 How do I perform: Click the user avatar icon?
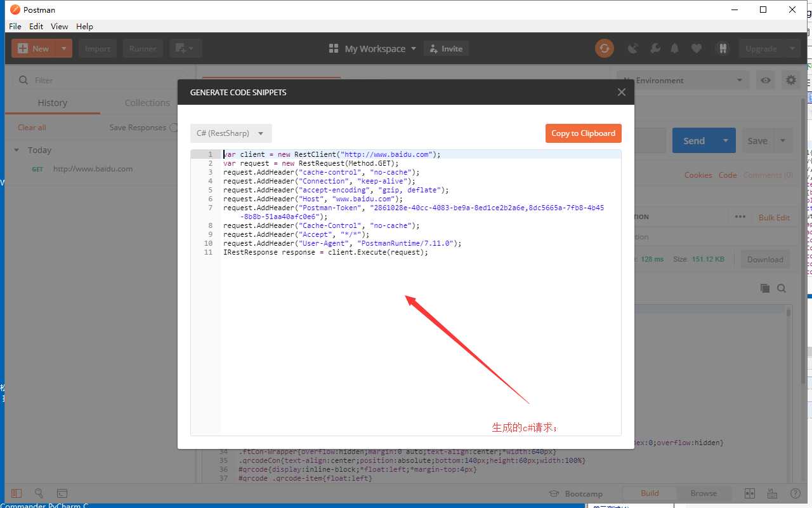pos(722,48)
